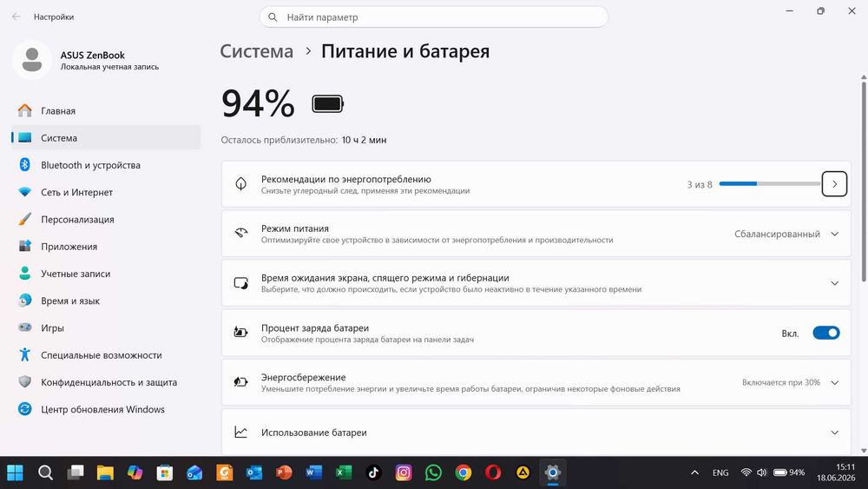Open Персонализация settings
Image resolution: width=868 pixels, height=489 pixels.
pyautogui.click(x=105, y=219)
